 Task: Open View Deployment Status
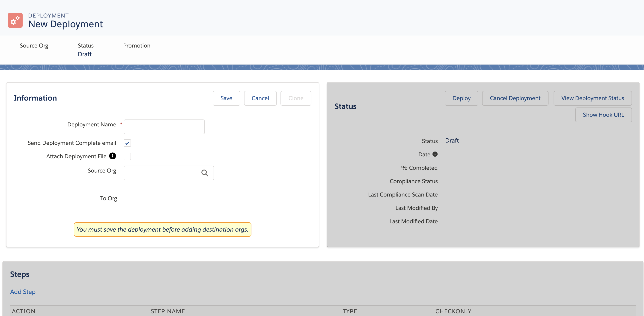click(x=593, y=98)
